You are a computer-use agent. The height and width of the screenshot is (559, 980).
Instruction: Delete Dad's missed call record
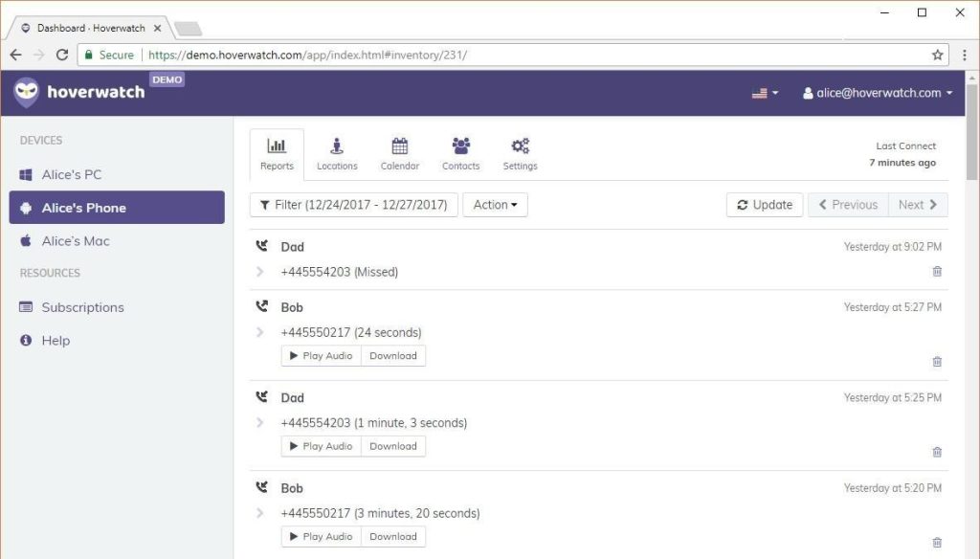(937, 272)
